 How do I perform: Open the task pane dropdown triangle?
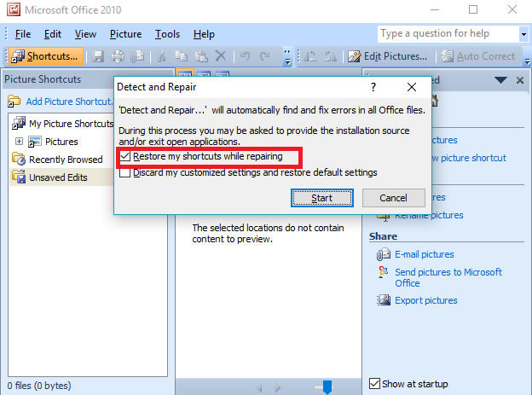(500, 80)
